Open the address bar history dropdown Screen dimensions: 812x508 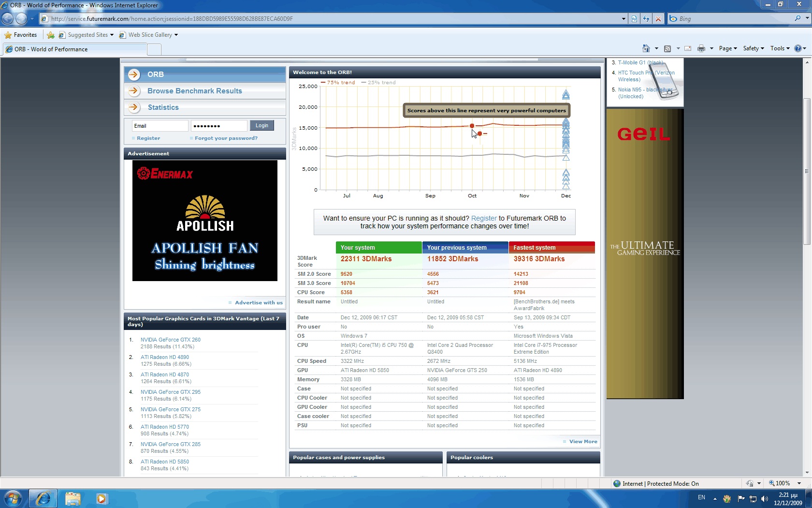click(623, 19)
